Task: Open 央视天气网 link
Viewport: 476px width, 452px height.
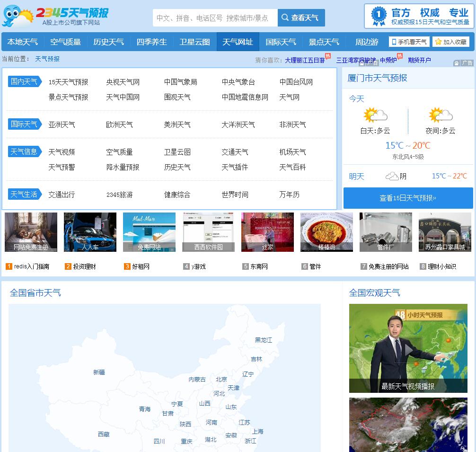Action: [123, 82]
